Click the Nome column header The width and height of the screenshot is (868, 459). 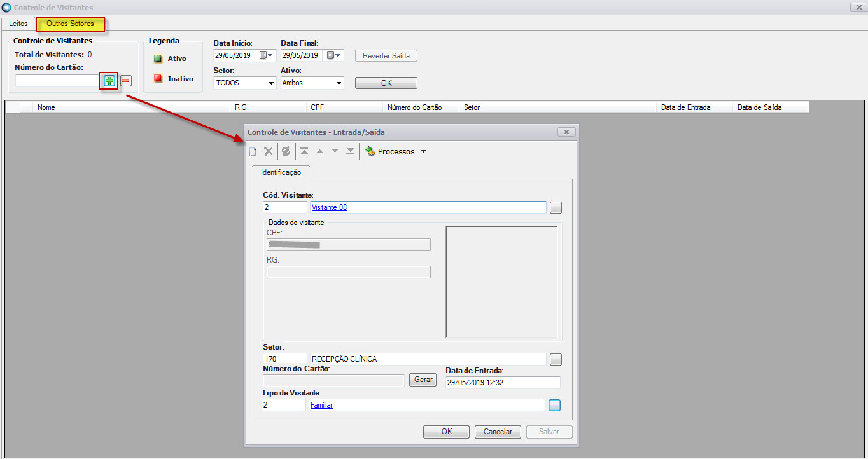coord(132,107)
